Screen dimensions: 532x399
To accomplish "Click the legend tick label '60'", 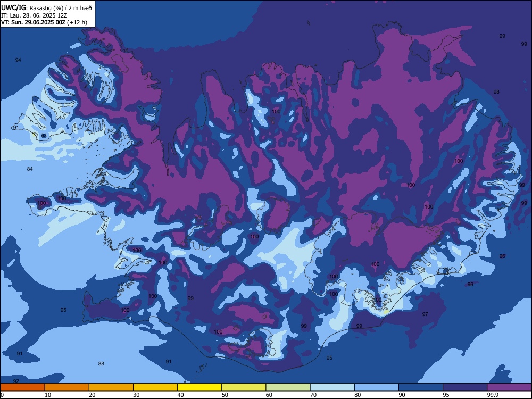I will pos(269,395).
